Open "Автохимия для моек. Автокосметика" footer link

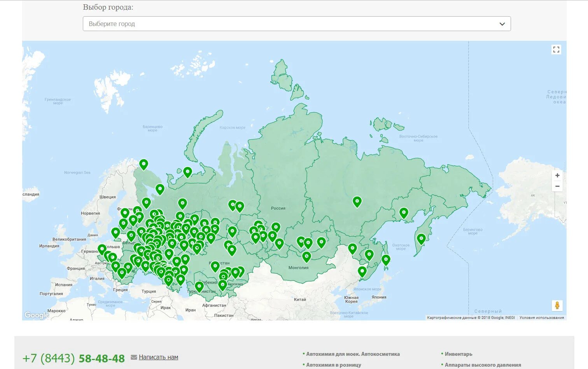tap(353, 354)
